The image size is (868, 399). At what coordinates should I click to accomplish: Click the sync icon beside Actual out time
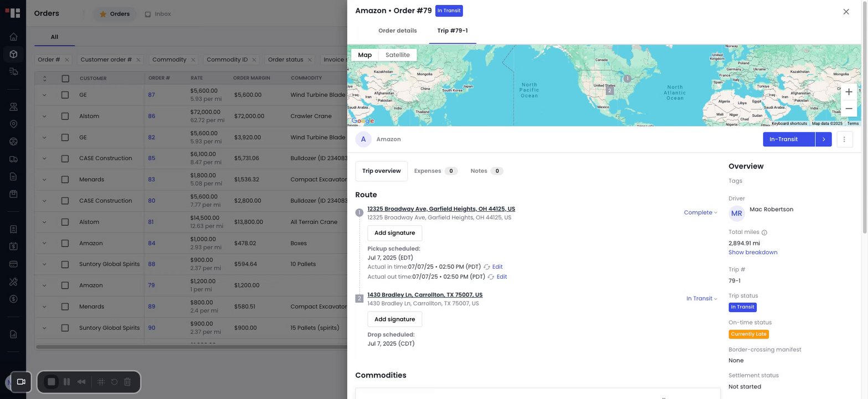(x=491, y=277)
